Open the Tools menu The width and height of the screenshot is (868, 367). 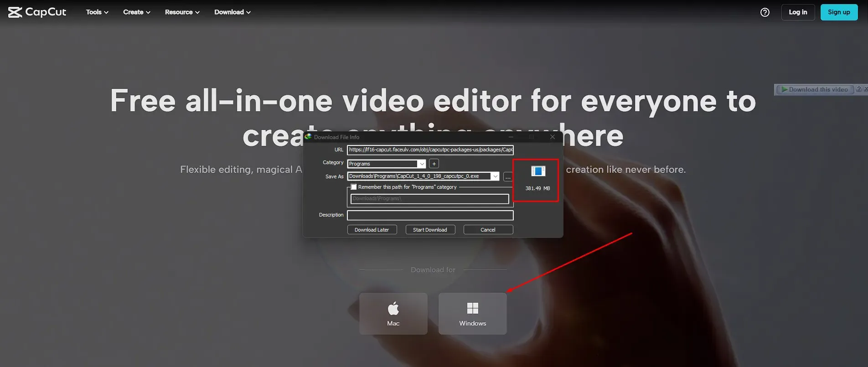click(97, 12)
